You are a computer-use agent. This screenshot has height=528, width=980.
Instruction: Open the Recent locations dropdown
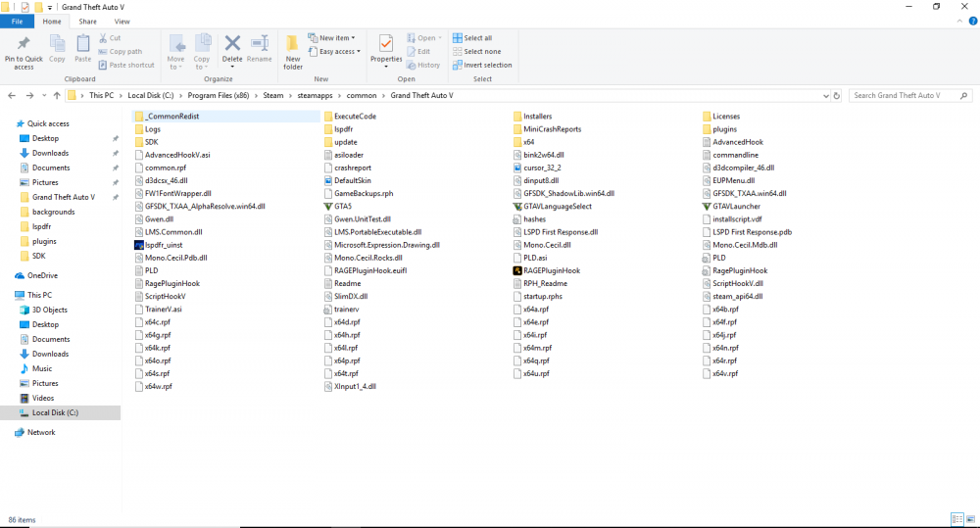(x=44, y=96)
